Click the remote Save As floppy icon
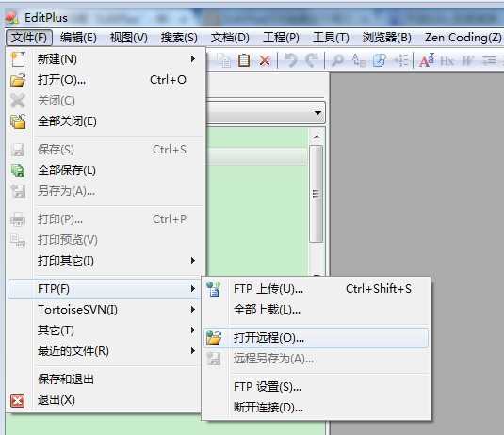Screen dimensions: 504x435 (x=214, y=359)
